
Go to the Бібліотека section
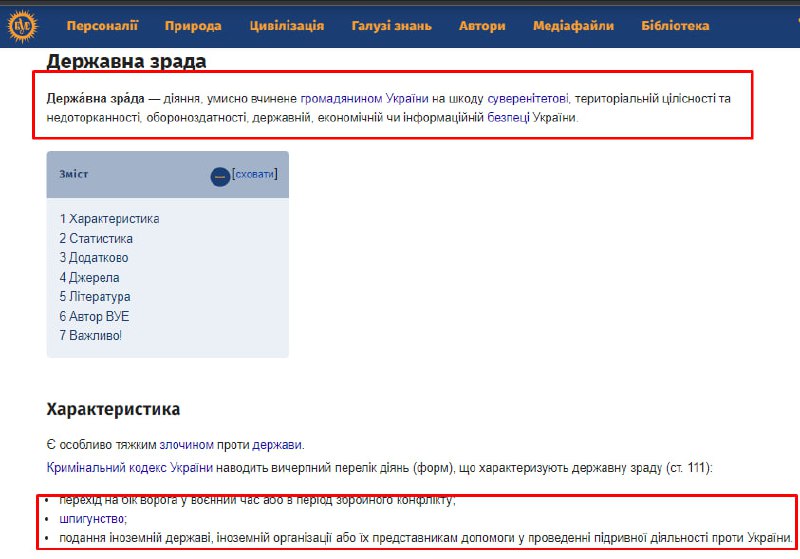pos(675,26)
